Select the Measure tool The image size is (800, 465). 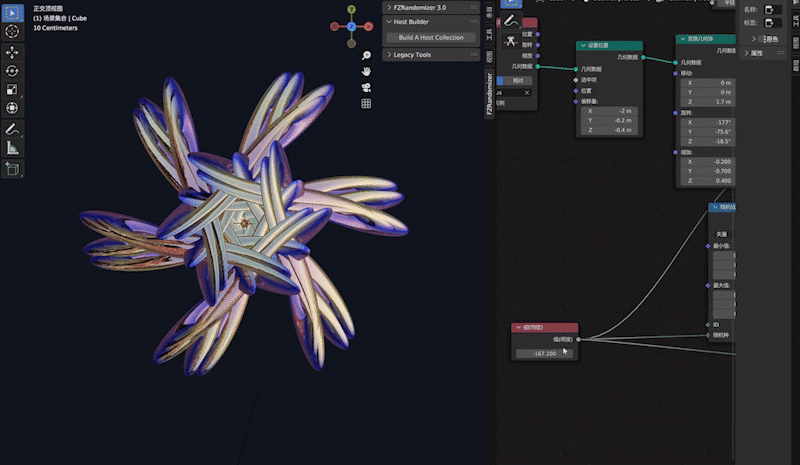(x=12, y=148)
